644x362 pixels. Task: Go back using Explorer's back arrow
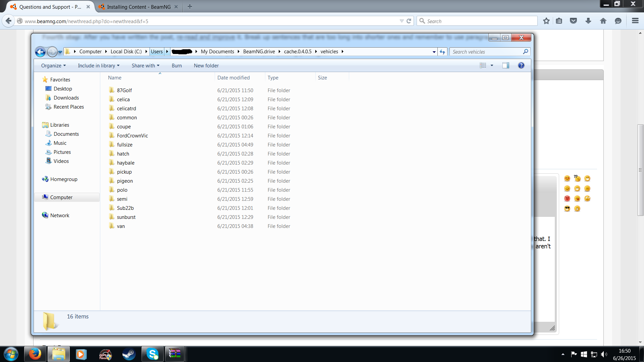(x=40, y=52)
